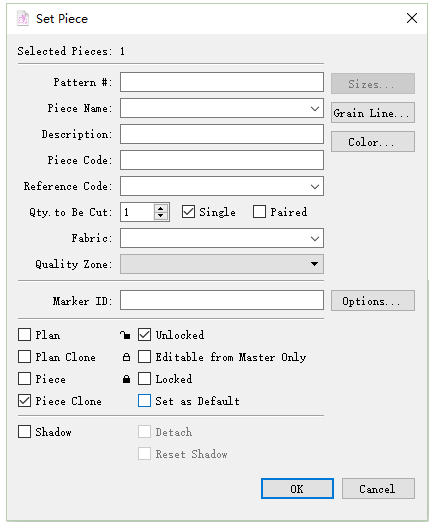
Task: Enable the Paired checkbox
Action: point(259,212)
